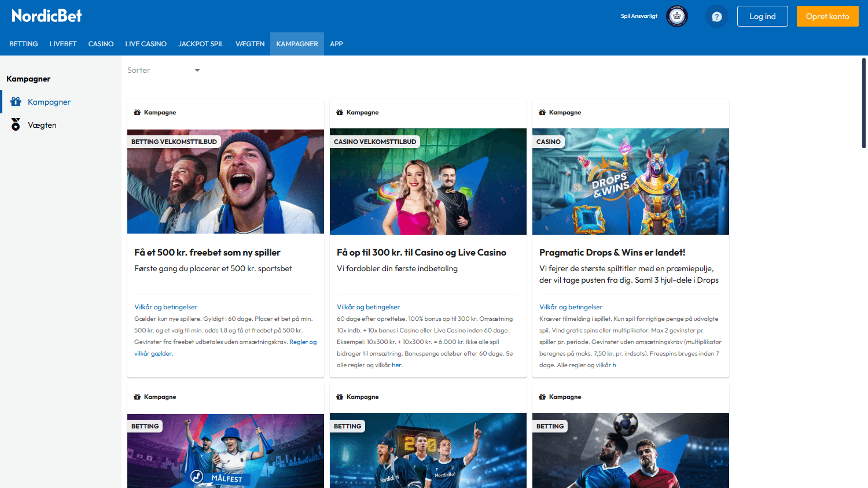Image resolution: width=868 pixels, height=488 pixels.
Task: Open Vilkår og betingelser for casino bonus
Action: [x=369, y=307]
